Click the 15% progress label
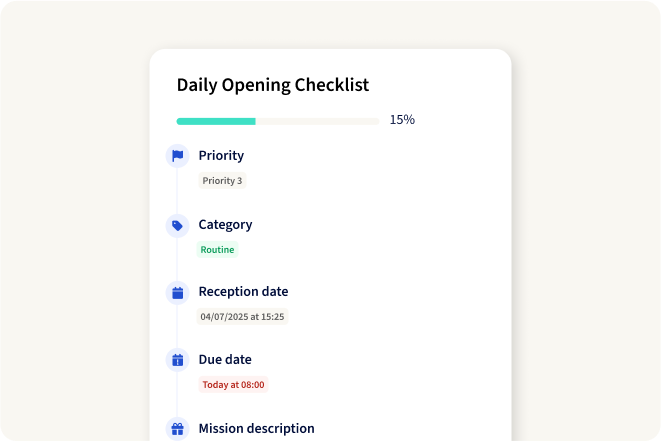The width and height of the screenshot is (661, 441). coord(402,120)
